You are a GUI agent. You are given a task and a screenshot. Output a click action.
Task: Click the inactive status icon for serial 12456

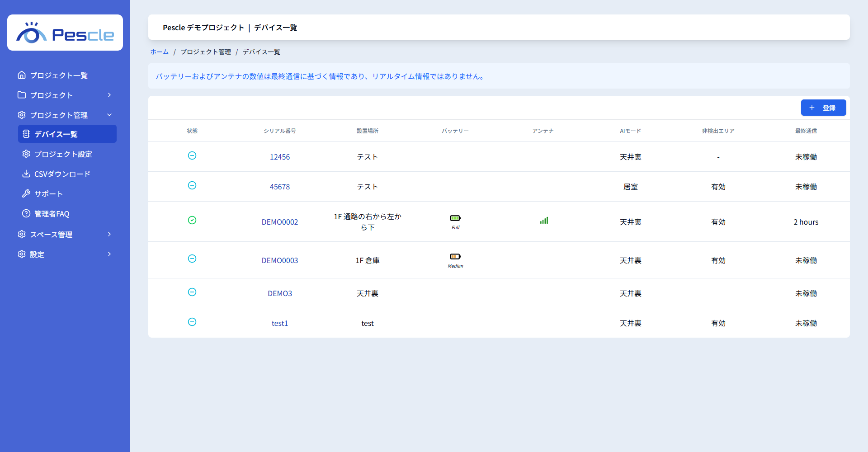[192, 155]
